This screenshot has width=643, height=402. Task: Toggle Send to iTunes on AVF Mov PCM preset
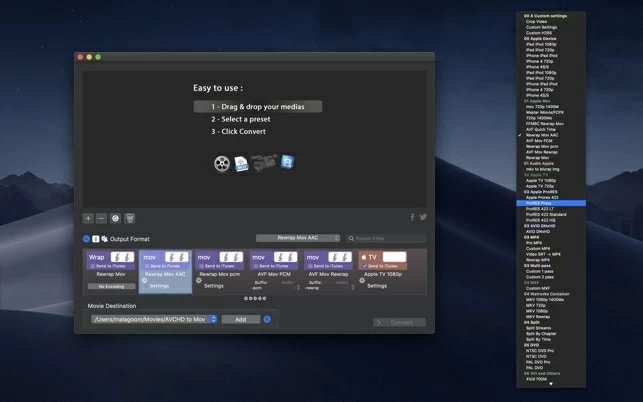pyautogui.click(x=255, y=266)
